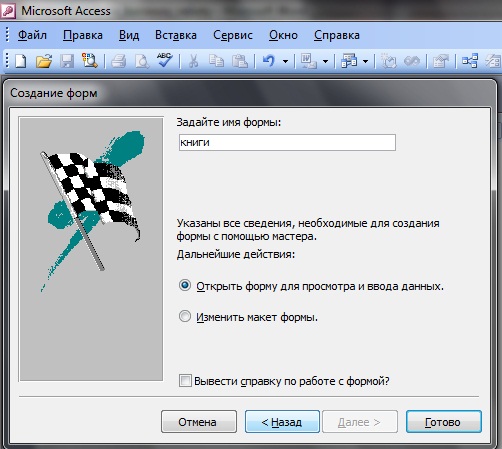Viewport: 502px width, 449px height.
Task: Run spelling check via ABC icon
Action: (165, 60)
